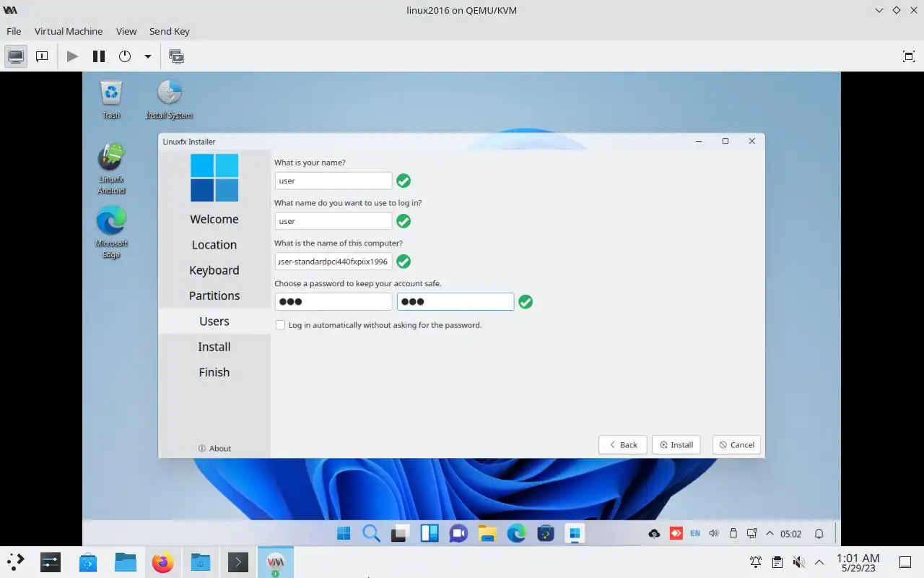Launch Edge from guest taskbar

tap(516, 533)
